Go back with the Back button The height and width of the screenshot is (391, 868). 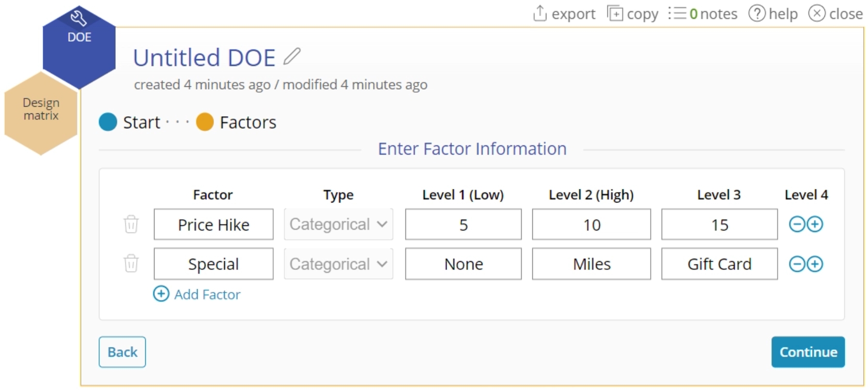coord(122,352)
